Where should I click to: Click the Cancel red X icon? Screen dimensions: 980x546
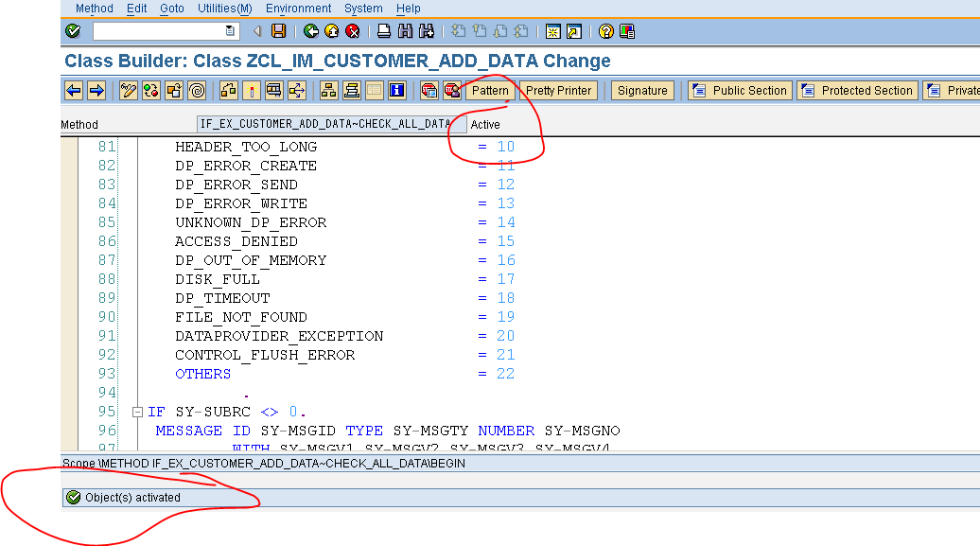click(353, 30)
